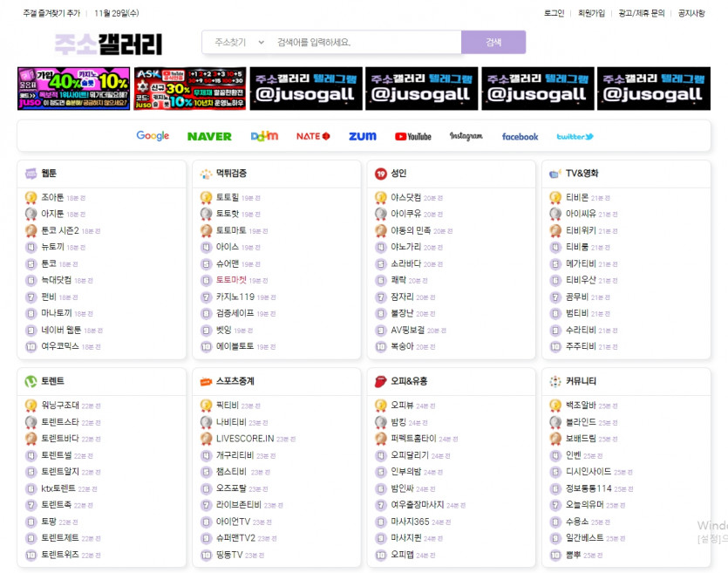Screen dimensions: 728x573
Task: Click the Instagram logo shortcut
Action: [466, 136]
